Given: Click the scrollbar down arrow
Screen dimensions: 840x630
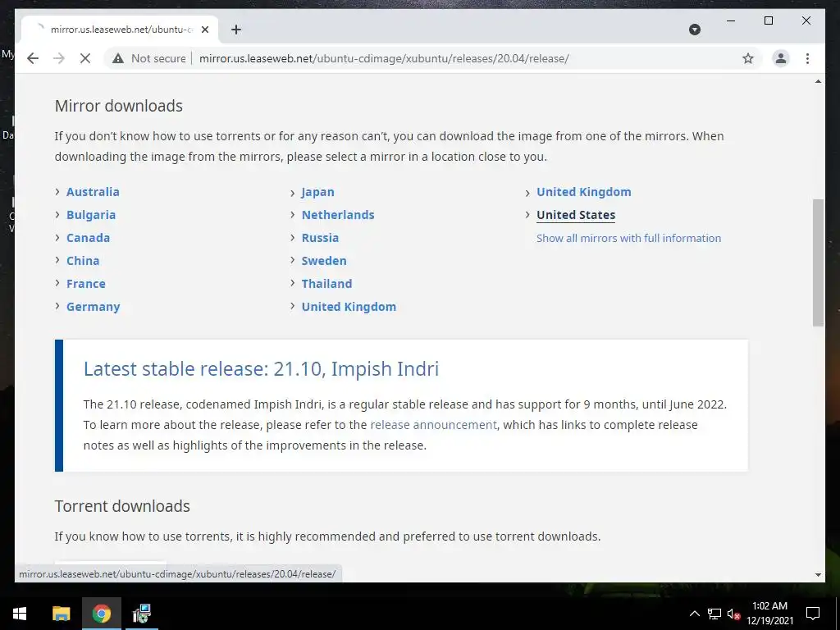Looking at the screenshot, I should click(818, 575).
